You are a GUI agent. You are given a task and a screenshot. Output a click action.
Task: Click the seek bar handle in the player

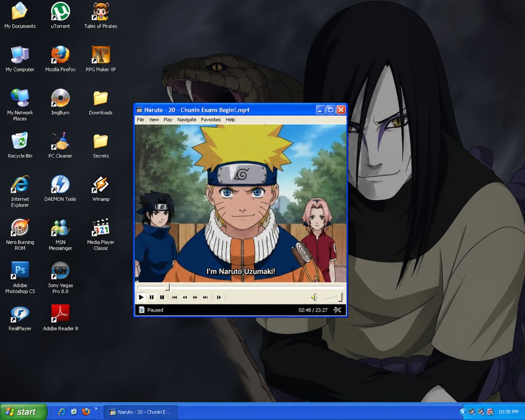pyautogui.click(x=167, y=287)
